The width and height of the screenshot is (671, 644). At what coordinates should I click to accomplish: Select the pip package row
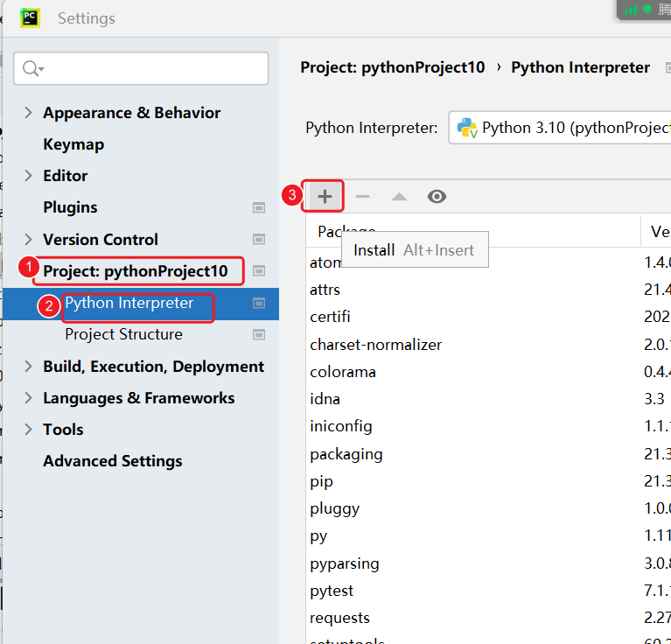tap(488, 481)
